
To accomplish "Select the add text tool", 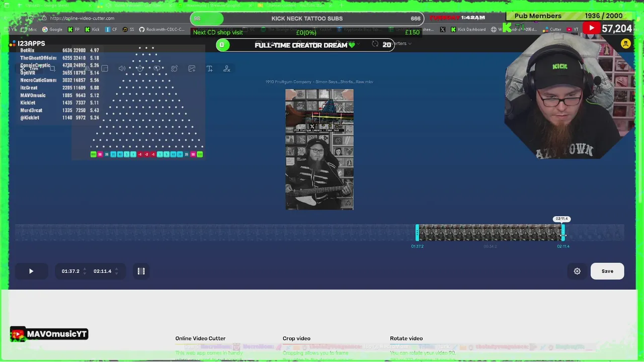I will [209, 68].
